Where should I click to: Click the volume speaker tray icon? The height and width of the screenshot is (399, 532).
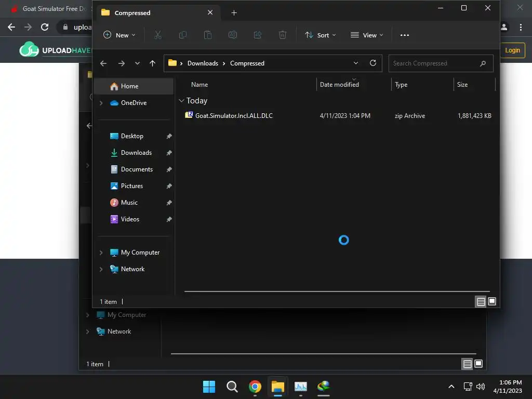point(481,387)
